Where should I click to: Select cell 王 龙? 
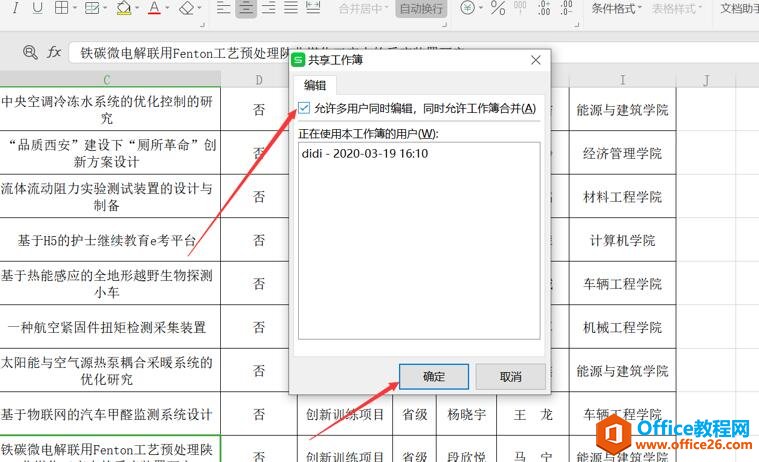[x=533, y=415]
